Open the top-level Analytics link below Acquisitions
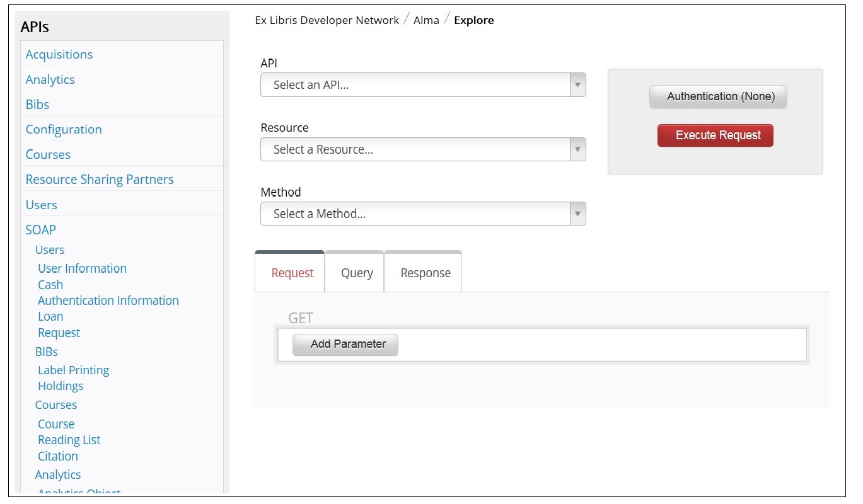This screenshot has width=863, height=504. [x=50, y=79]
